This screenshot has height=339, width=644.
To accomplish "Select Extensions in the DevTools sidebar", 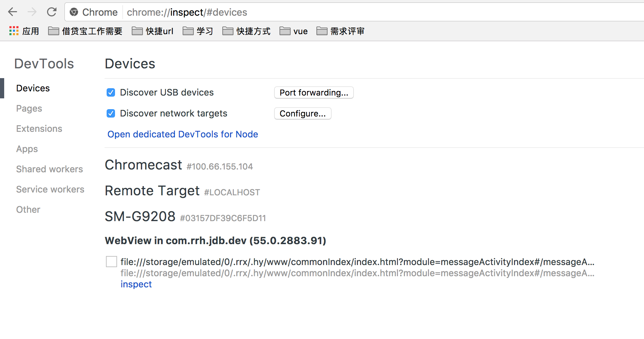I will tap(39, 129).
